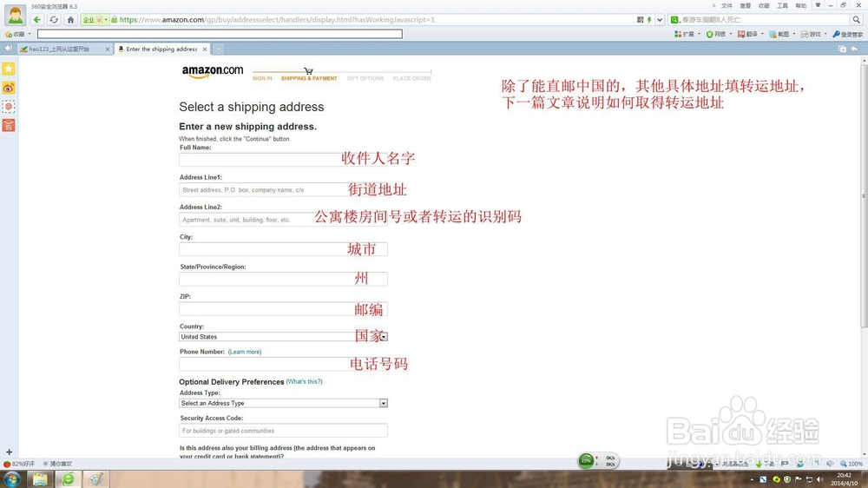Viewport: 868px width, 488px height.
Task: Open the Select an Address Type dropdown
Action: [284, 403]
